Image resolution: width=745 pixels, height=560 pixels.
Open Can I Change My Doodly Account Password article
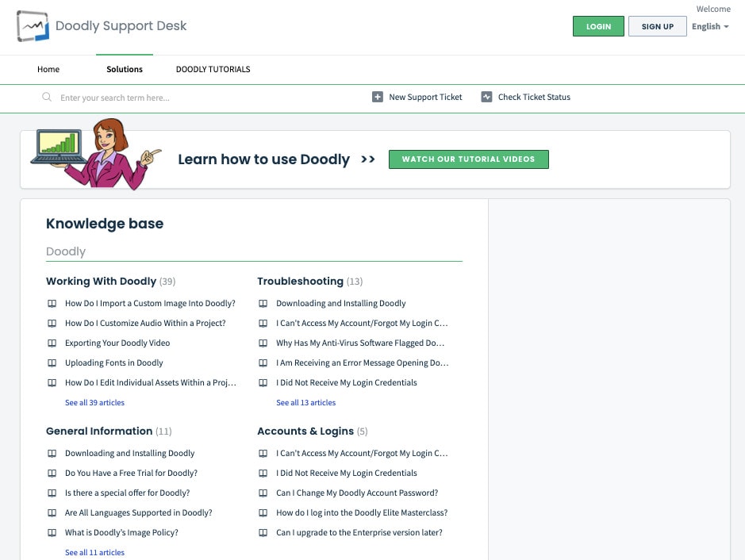[x=357, y=493]
